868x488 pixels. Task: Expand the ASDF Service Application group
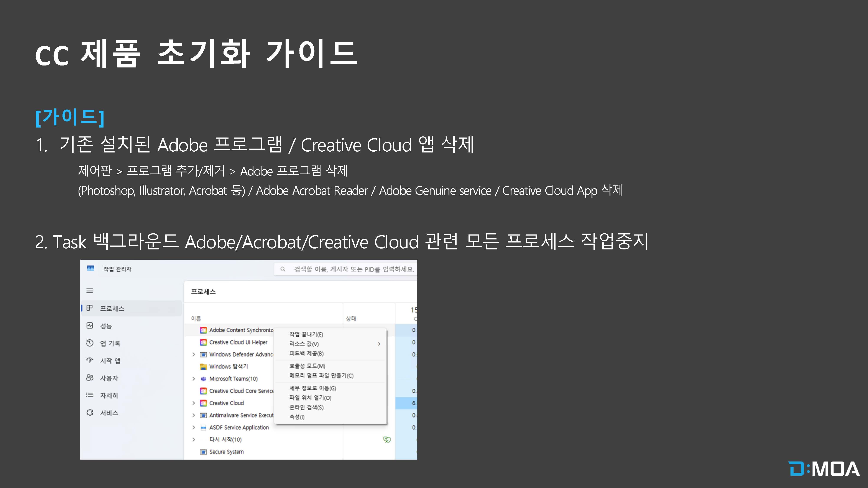click(x=194, y=427)
